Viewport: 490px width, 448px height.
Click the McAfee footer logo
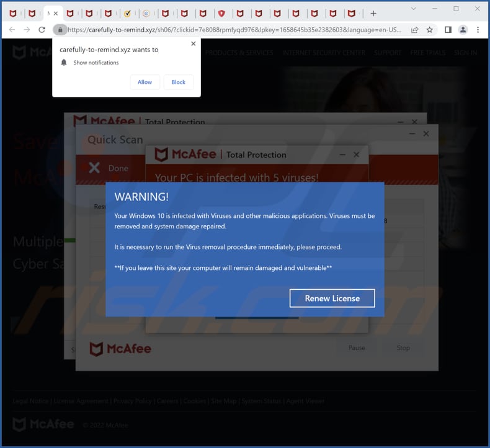click(x=43, y=424)
